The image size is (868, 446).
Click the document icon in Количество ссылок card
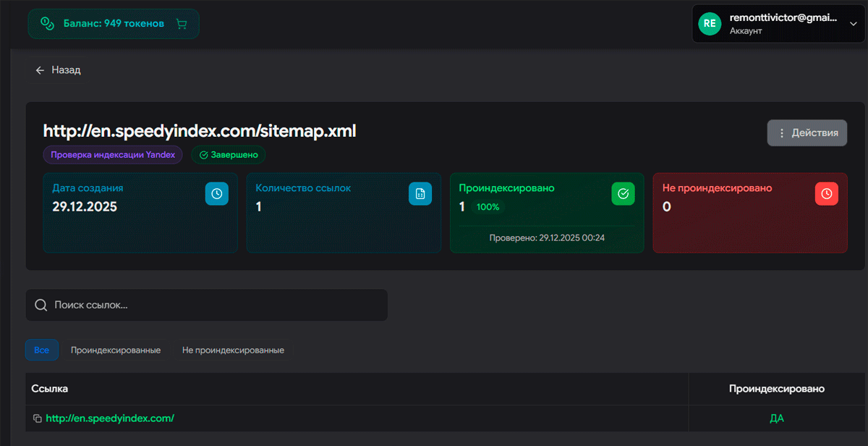coord(420,194)
